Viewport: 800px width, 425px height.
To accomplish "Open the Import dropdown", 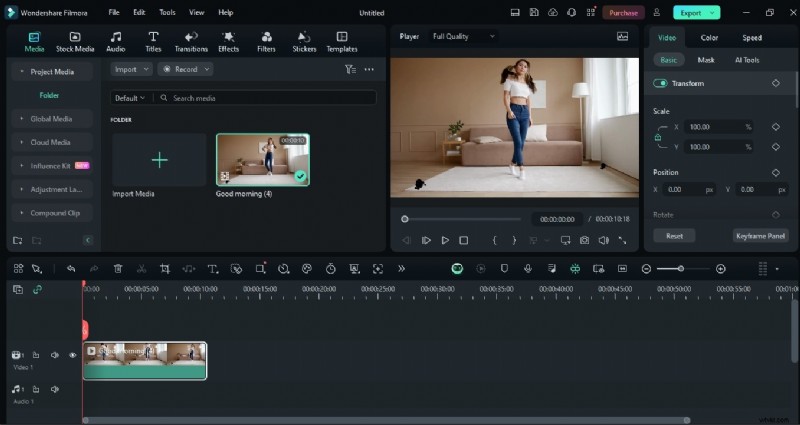I will tap(131, 69).
